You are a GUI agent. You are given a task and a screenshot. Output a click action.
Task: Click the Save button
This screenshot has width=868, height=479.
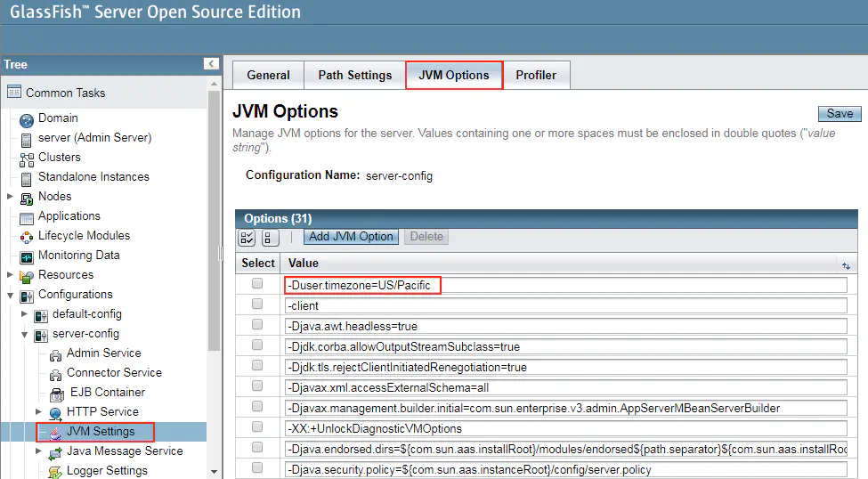[x=840, y=114]
